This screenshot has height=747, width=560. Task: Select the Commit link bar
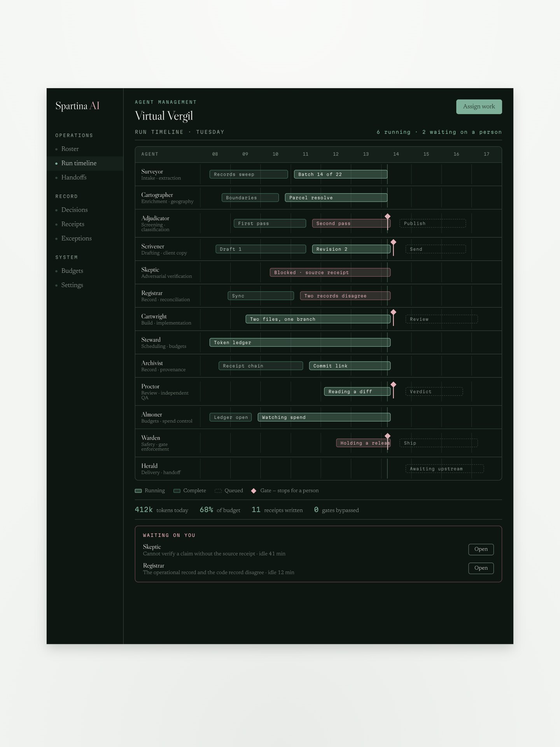click(350, 366)
